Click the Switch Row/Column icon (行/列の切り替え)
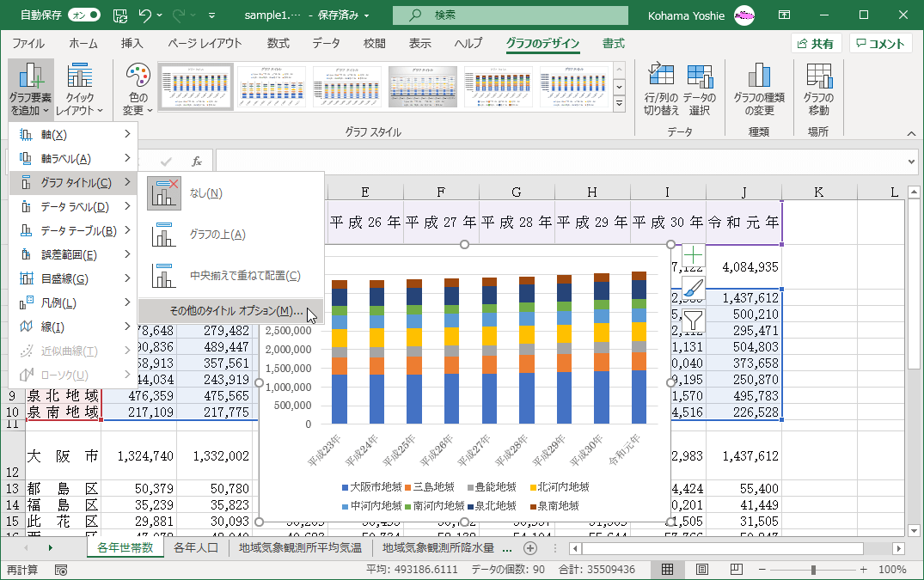 662,89
